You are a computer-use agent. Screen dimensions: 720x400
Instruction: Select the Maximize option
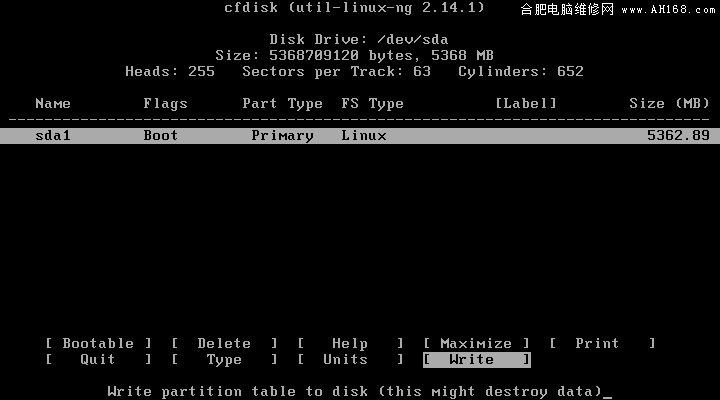tap(476, 344)
